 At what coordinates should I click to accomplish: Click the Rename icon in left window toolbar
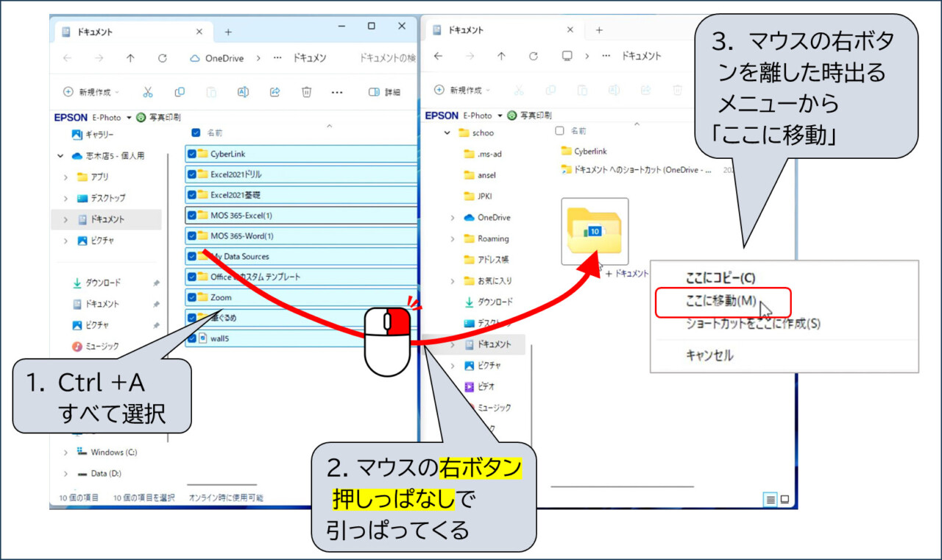pyautogui.click(x=243, y=92)
